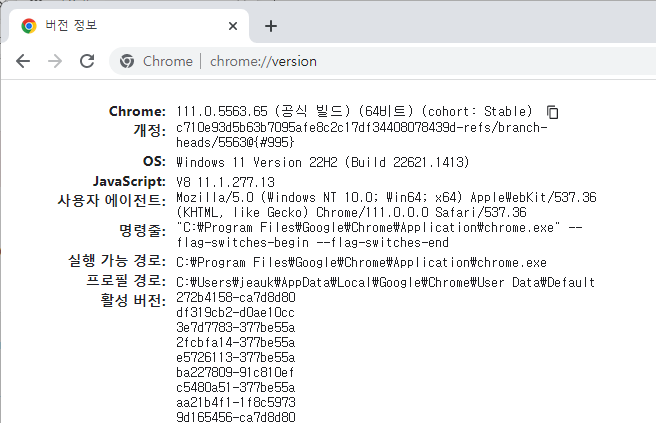Click the profile path ending with Default
This screenshot has width=656, height=423.
pos(385,282)
